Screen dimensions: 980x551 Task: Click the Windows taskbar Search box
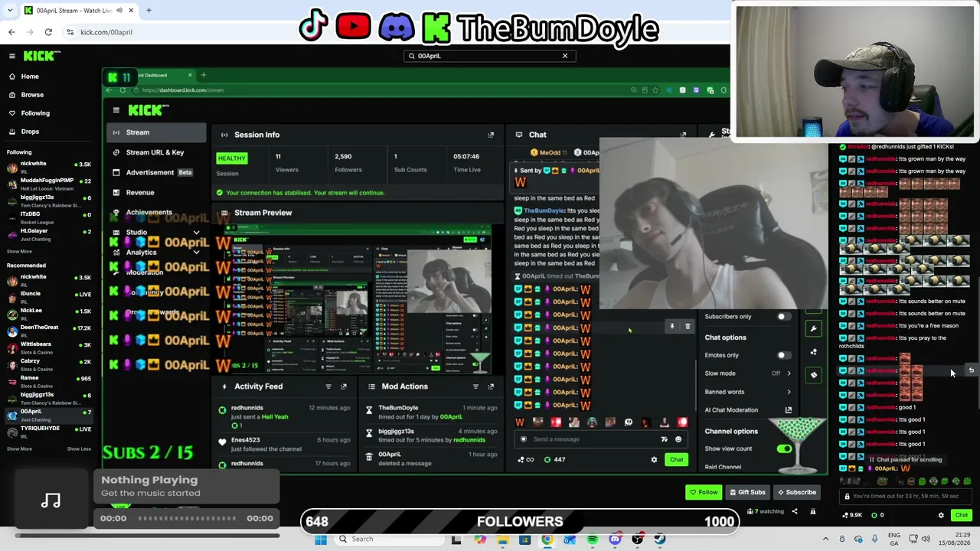pyautogui.click(x=390, y=540)
